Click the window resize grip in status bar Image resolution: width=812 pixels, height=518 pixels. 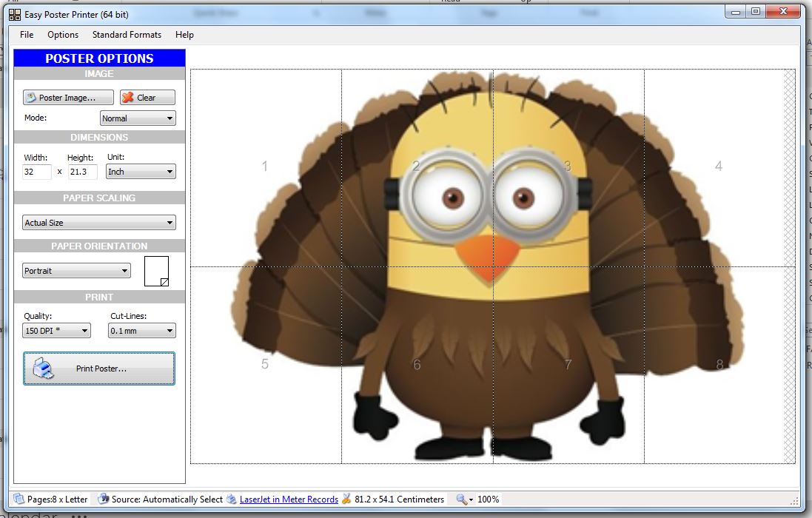tap(794, 501)
